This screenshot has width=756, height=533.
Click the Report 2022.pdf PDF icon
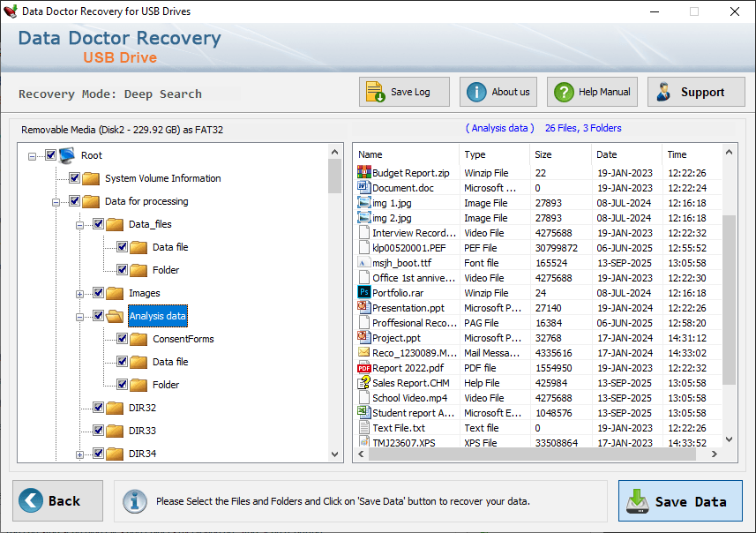click(x=364, y=368)
